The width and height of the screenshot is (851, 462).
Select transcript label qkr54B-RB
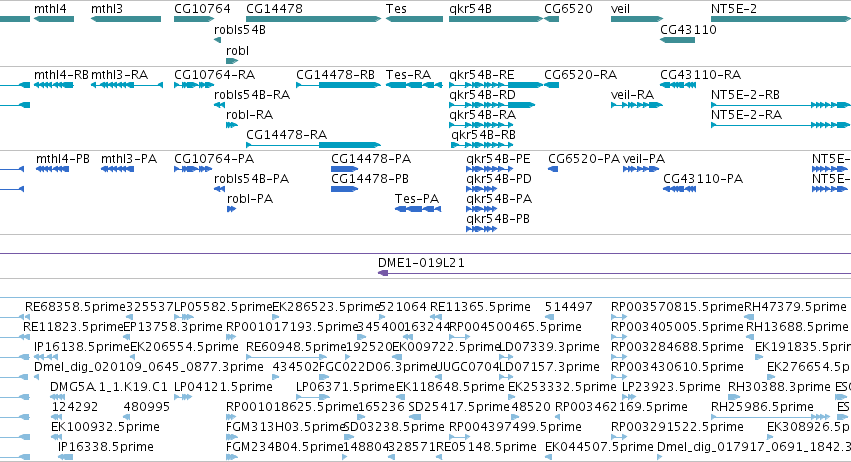pyautogui.click(x=483, y=135)
